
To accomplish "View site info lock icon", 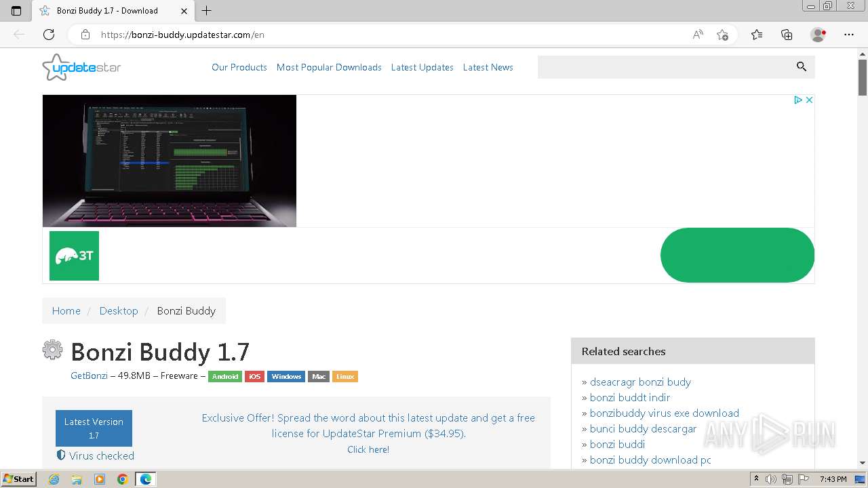I will click(85, 35).
